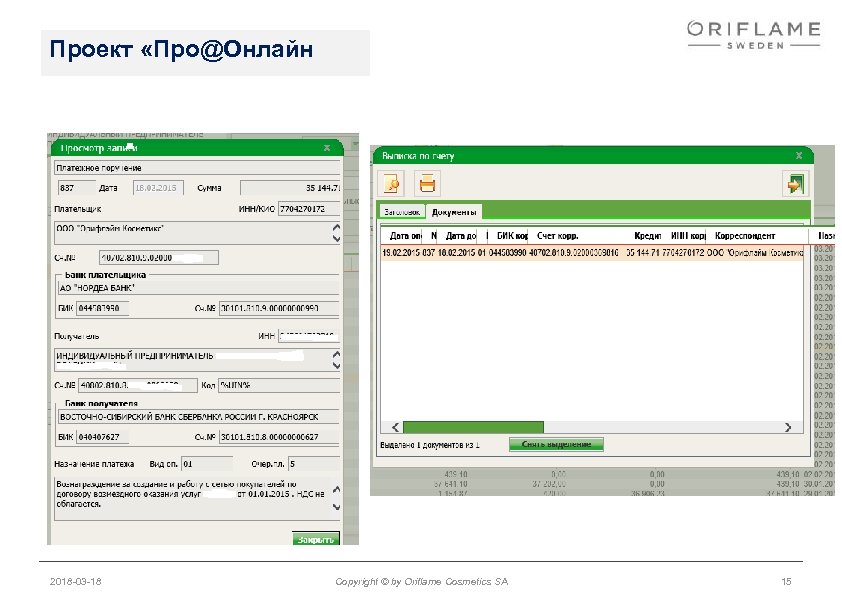Screen dimensions: 842x595
Task: Click the Дата field showing 18.02.2015
Action: pos(158,188)
